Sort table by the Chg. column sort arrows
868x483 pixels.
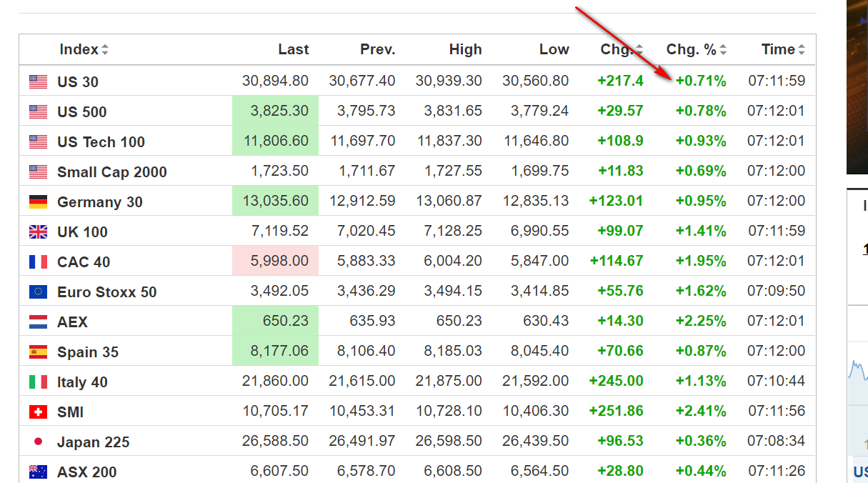click(639, 50)
